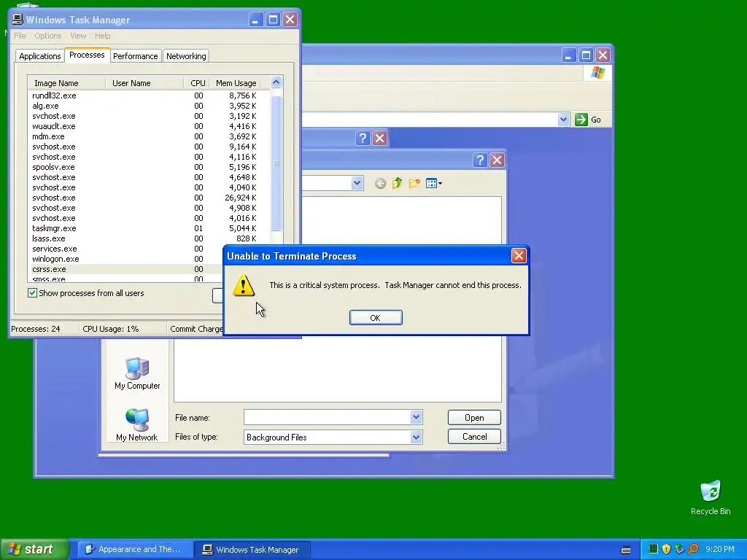Image resolution: width=747 pixels, height=560 pixels.
Task: Click the Go arrow in the background window
Action: [x=581, y=120]
